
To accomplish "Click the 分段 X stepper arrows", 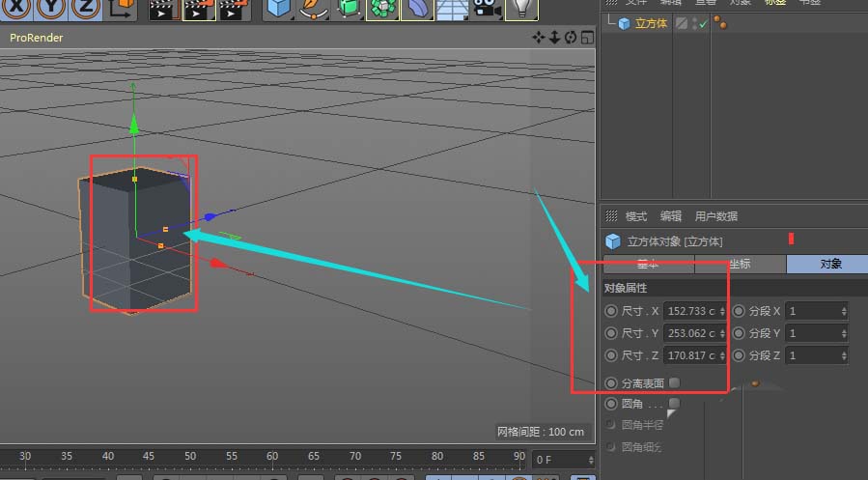I will point(844,311).
